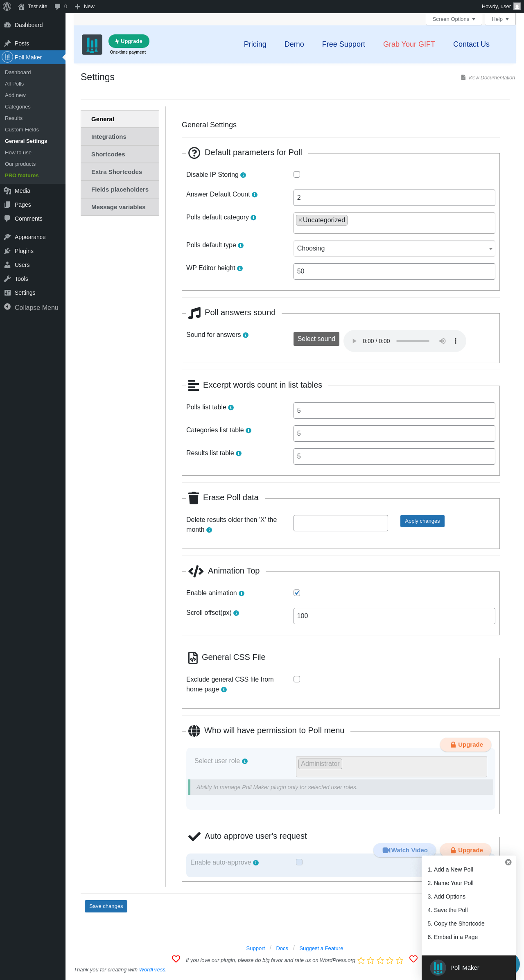Click the Poll Maker plugin logo icon
This screenshot has height=980, width=524.
(92, 45)
